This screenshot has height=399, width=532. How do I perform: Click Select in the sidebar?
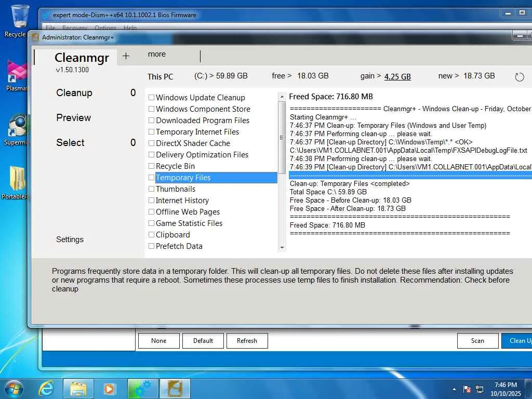pyautogui.click(x=70, y=142)
